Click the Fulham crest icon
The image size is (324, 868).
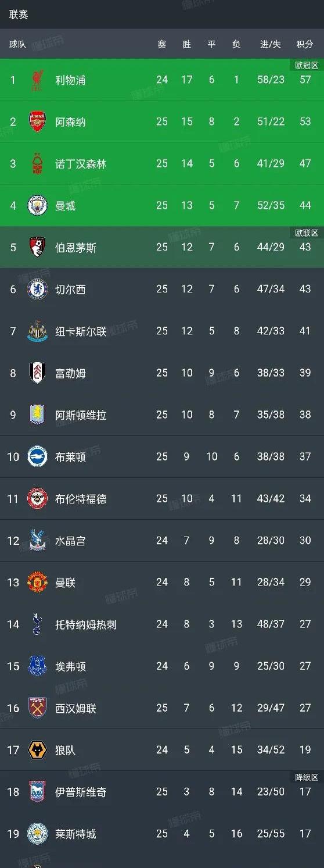(x=37, y=373)
